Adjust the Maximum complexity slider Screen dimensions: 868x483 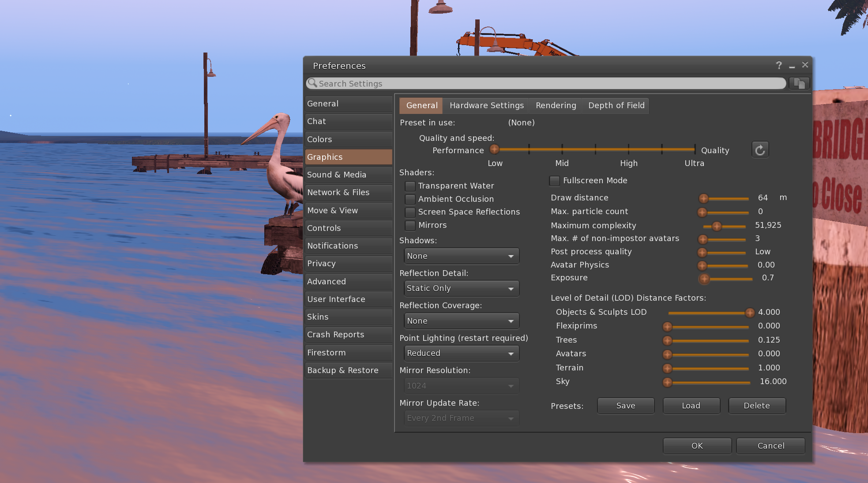click(x=724, y=226)
